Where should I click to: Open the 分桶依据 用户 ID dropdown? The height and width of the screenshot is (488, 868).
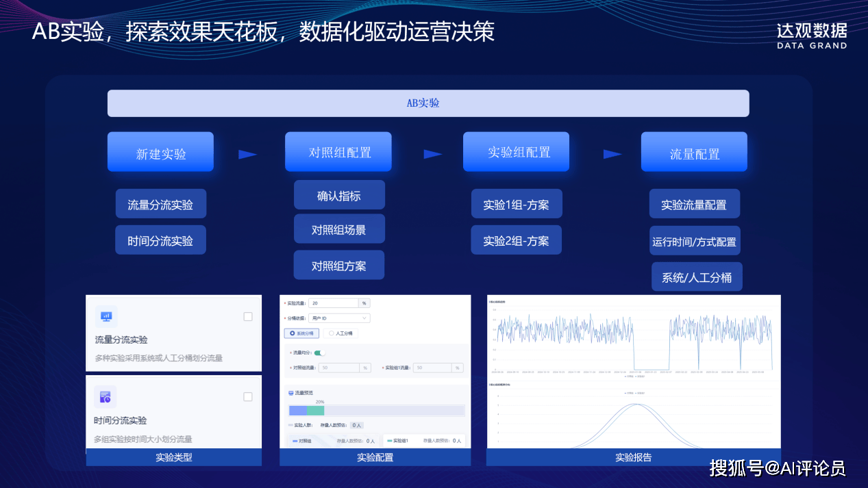pos(339,318)
